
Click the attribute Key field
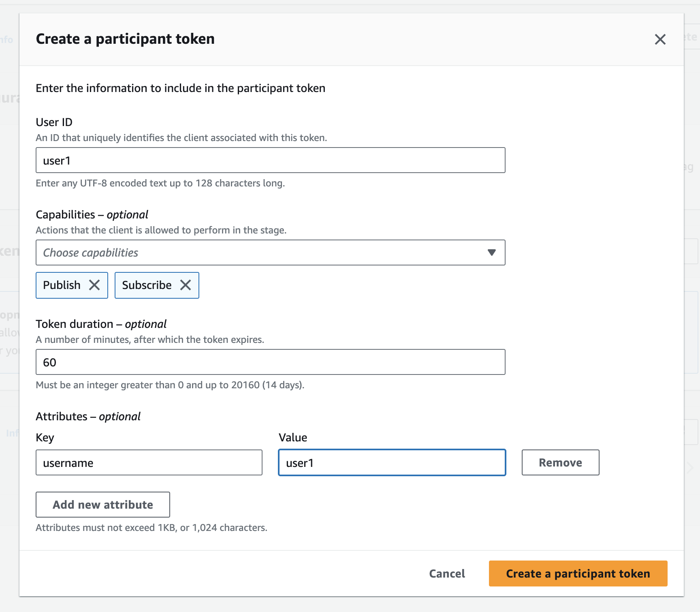tap(149, 462)
